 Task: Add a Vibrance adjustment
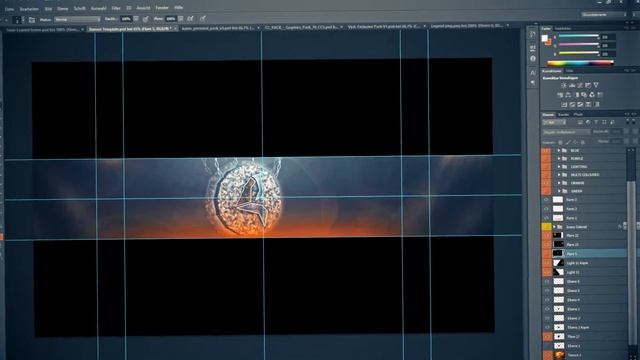coord(596,85)
